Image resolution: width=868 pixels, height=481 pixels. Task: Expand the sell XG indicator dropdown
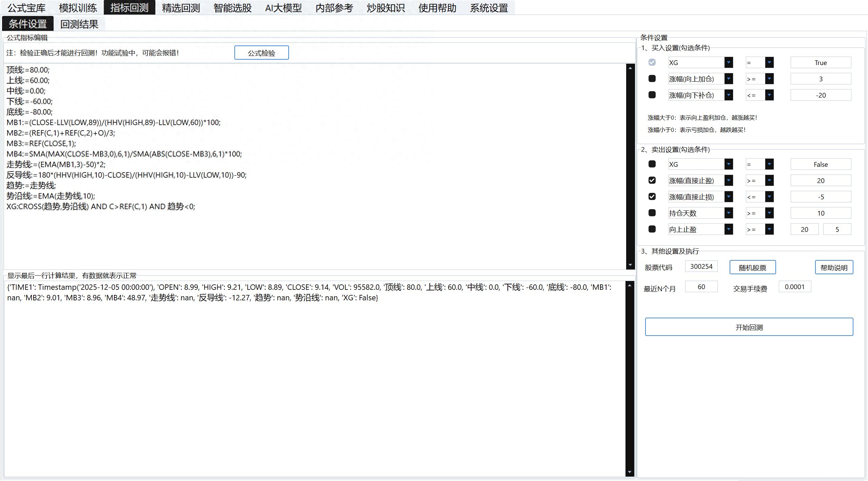[x=729, y=164]
